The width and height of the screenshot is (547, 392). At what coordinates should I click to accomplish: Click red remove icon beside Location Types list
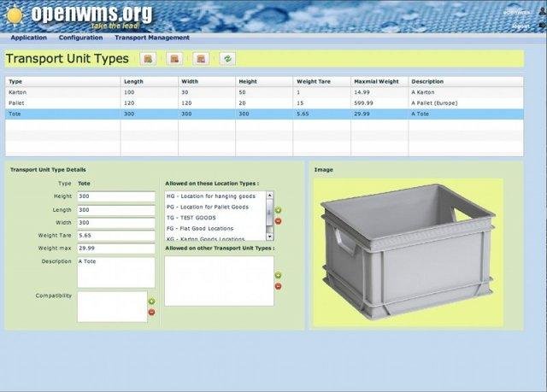coord(278,221)
